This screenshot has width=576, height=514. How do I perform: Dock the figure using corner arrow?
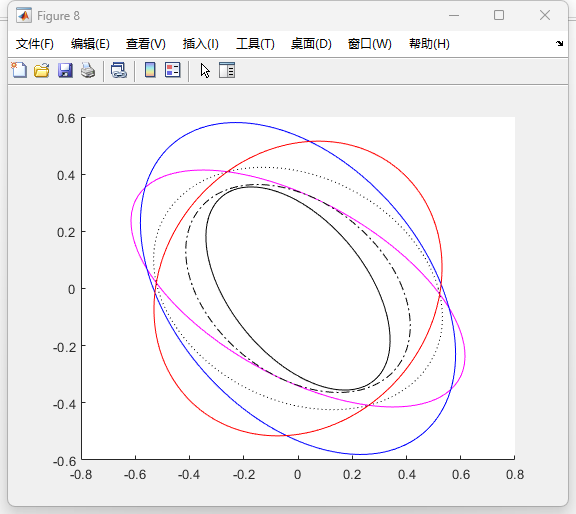point(559,44)
